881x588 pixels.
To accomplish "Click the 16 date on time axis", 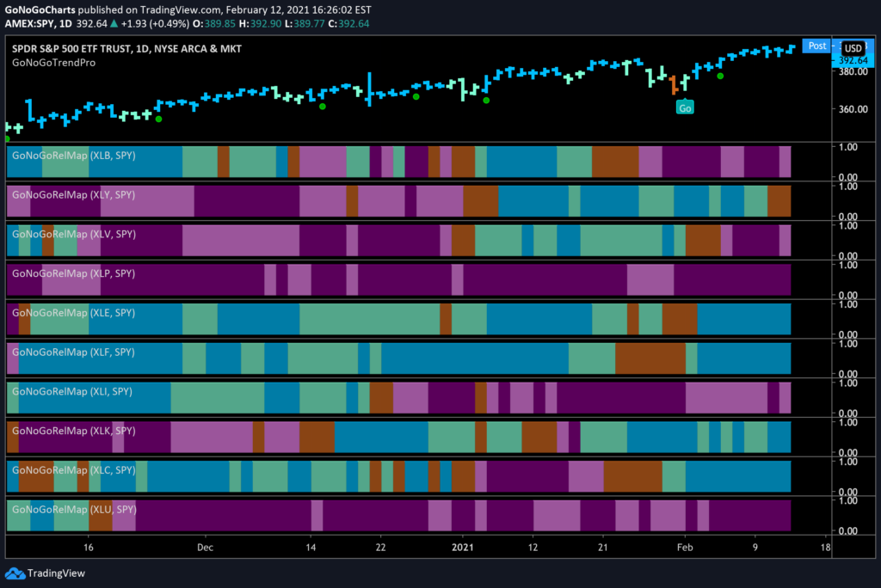I will (89, 547).
